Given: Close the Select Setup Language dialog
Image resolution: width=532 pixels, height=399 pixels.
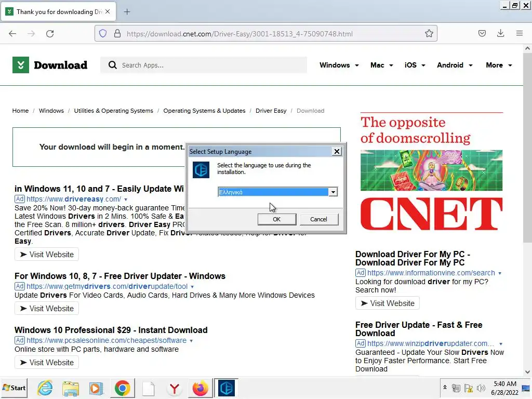Looking at the screenshot, I should 337,151.
